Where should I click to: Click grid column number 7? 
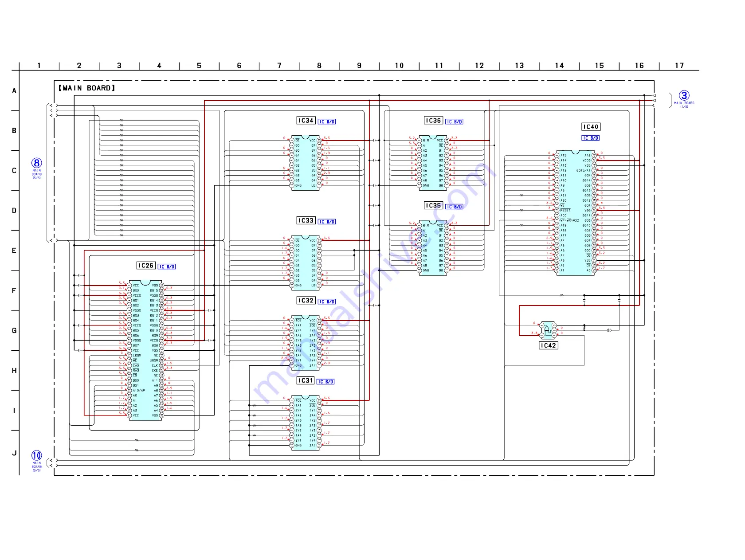(279, 66)
